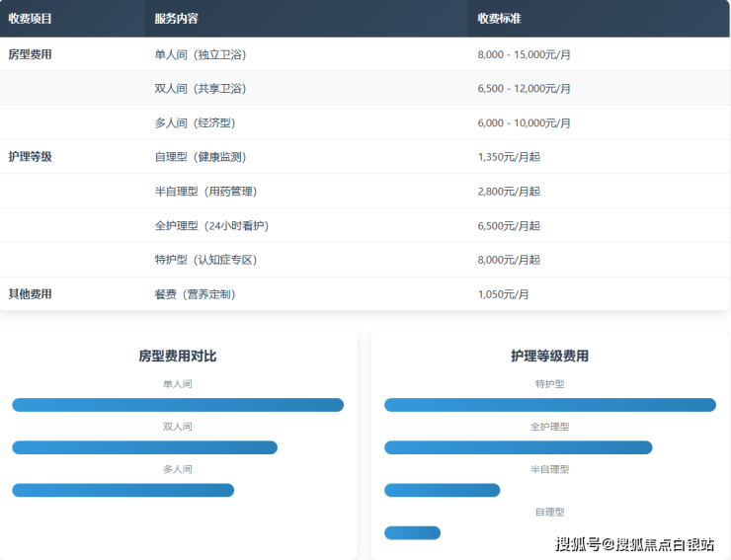Click the 餐费（营养定制）cell
731x560 pixels.
[x=195, y=294]
